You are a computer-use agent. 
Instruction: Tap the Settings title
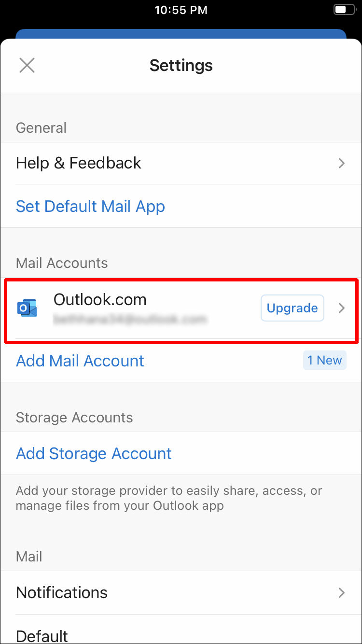click(x=181, y=65)
